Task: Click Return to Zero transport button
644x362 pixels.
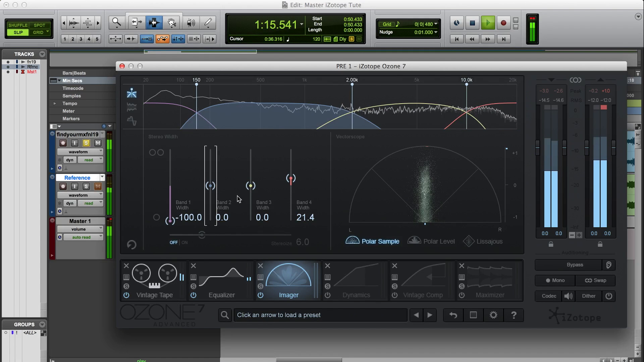Action: [457, 39]
